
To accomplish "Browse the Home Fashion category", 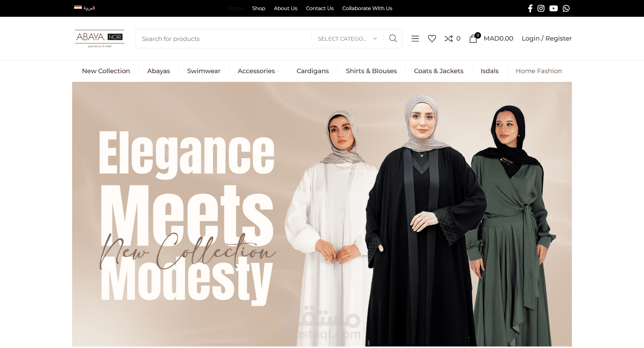I will coord(539,71).
